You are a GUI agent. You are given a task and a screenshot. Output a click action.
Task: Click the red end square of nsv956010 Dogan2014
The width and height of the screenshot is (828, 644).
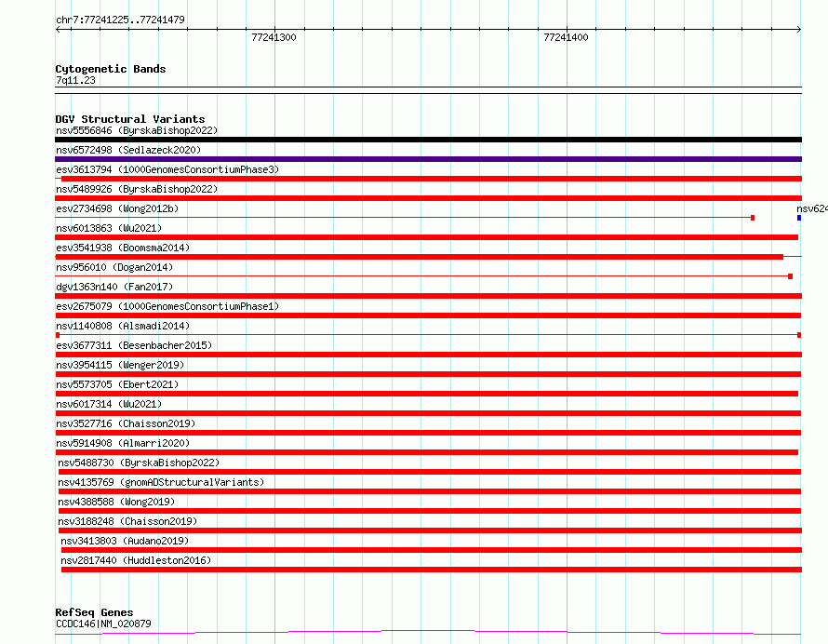point(791,276)
